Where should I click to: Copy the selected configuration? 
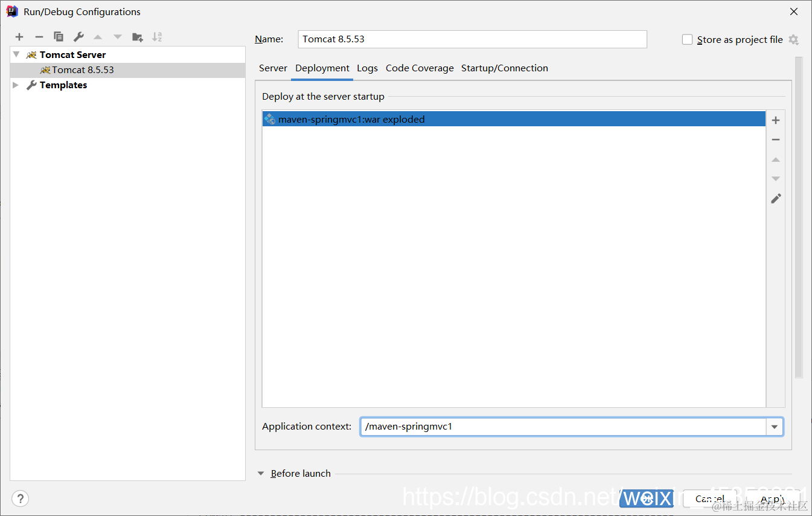tap(59, 37)
